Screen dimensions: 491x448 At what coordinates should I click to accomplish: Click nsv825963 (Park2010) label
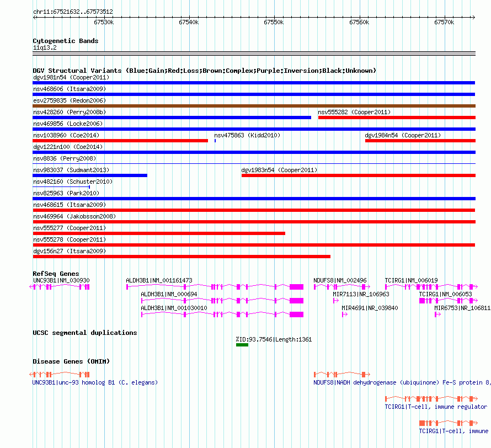[66, 193]
